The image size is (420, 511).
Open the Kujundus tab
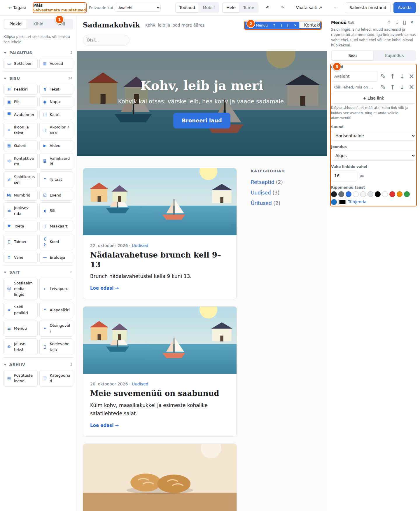tap(394, 55)
